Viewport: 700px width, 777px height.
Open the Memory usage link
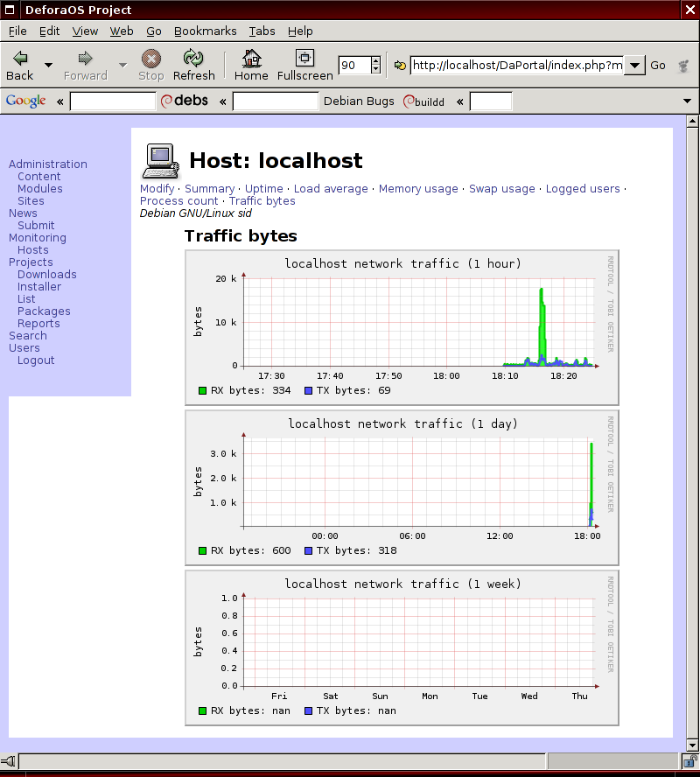(418, 188)
